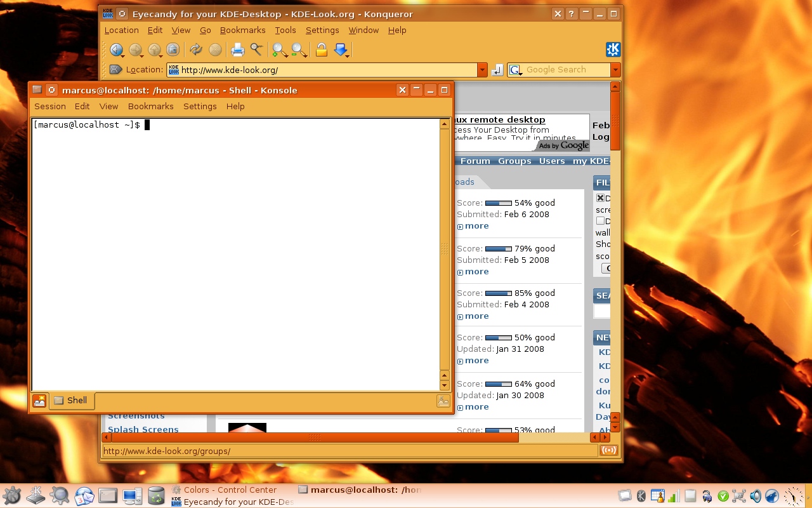Open Find using the binoculars-style toolbar icon
Viewport: 812px width, 508px height.
256,50
